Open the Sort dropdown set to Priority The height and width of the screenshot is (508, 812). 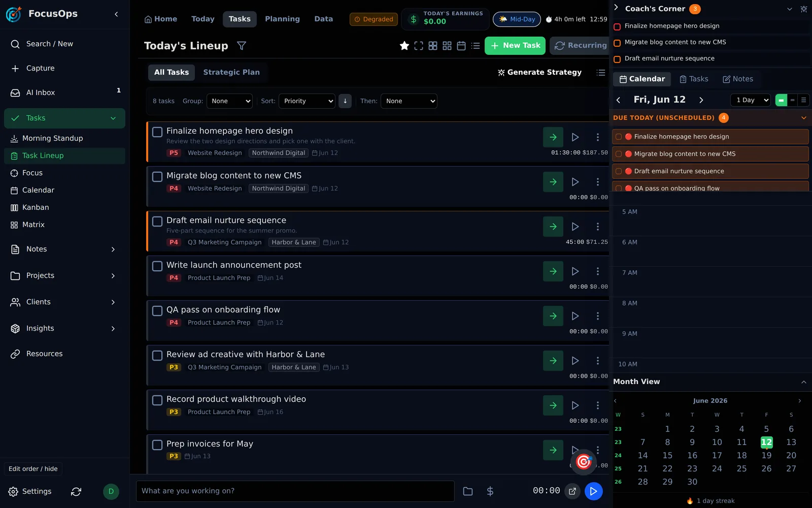[307, 101]
